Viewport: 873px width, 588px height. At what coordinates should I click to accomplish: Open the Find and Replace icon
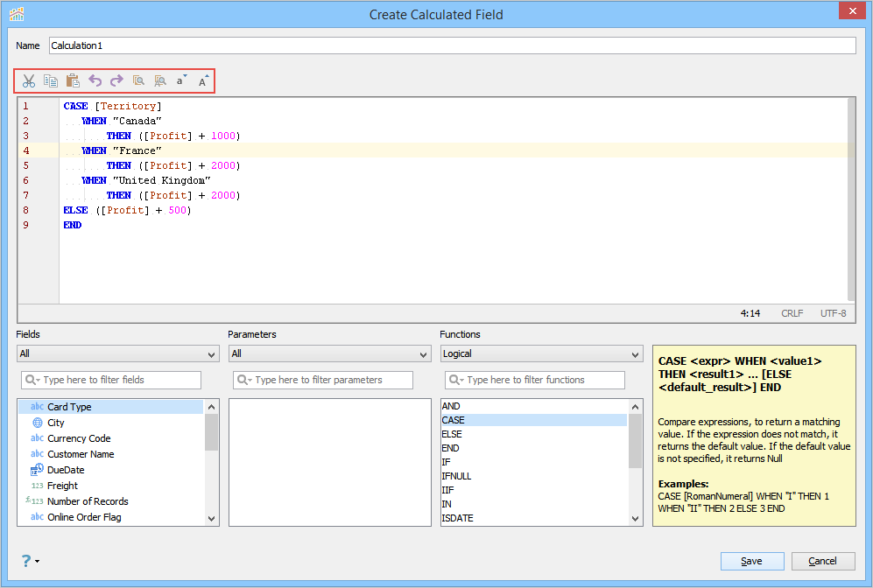click(x=160, y=81)
